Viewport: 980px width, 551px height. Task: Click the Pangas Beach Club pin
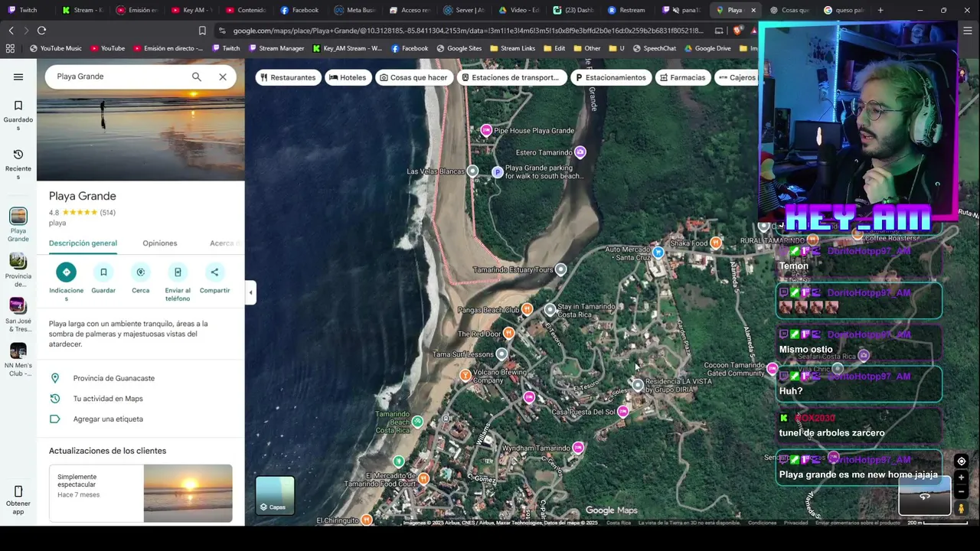(527, 310)
